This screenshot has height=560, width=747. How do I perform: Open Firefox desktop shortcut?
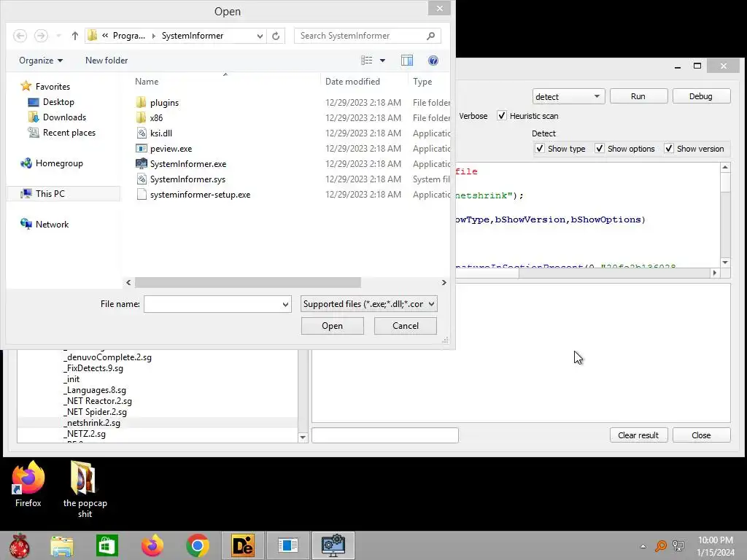pyautogui.click(x=28, y=485)
